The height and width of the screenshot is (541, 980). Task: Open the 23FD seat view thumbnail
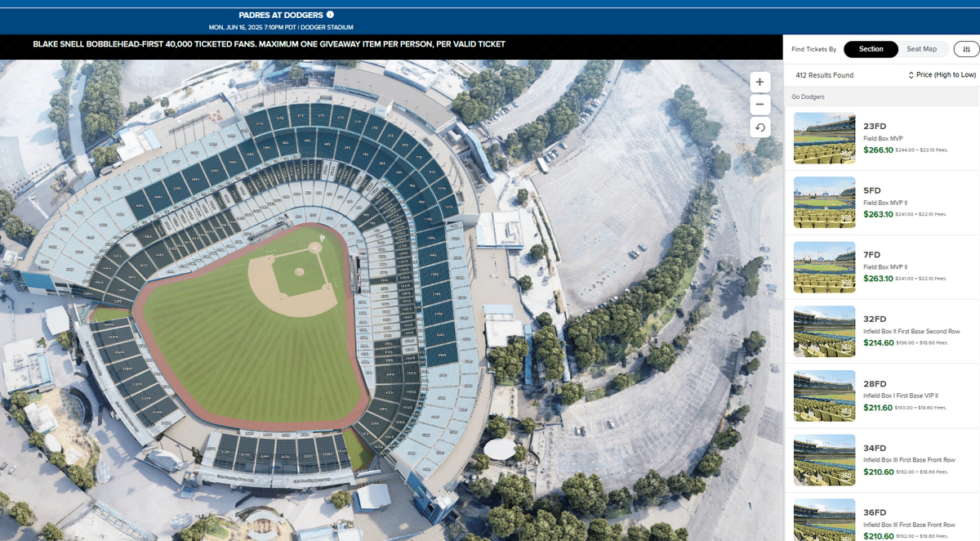pos(825,138)
